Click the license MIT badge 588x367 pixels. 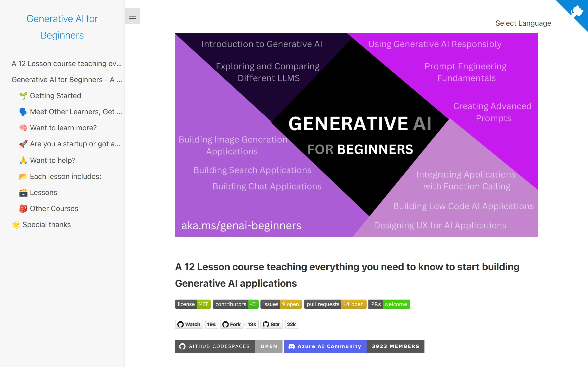tap(193, 304)
